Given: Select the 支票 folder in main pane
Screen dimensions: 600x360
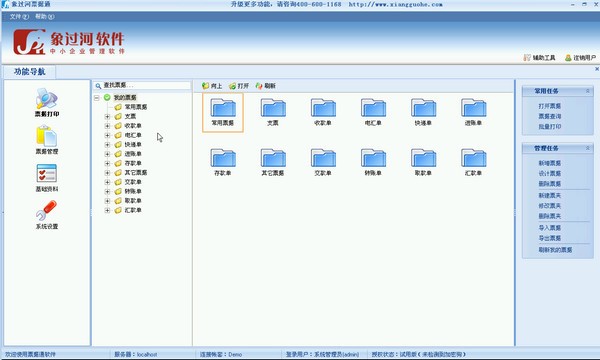Looking at the screenshot, I should [x=273, y=112].
